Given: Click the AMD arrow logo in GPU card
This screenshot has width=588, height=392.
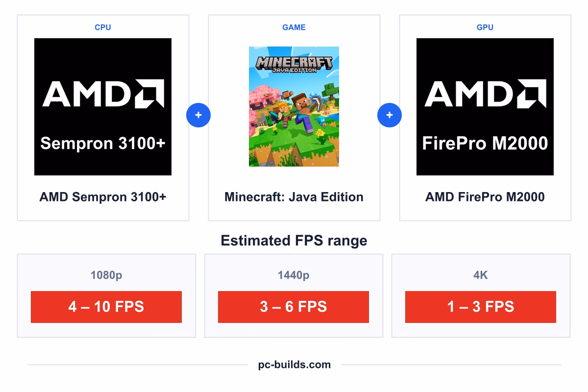Looking at the screenshot, I should click(x=531, y=94).
